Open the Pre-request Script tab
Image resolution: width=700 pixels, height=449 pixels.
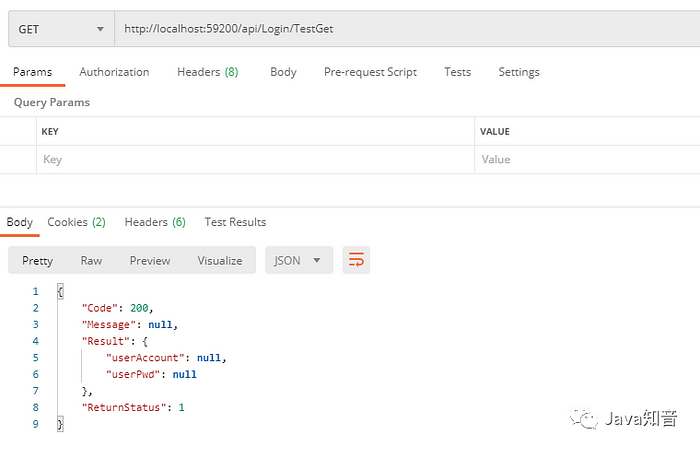(370, 72)
